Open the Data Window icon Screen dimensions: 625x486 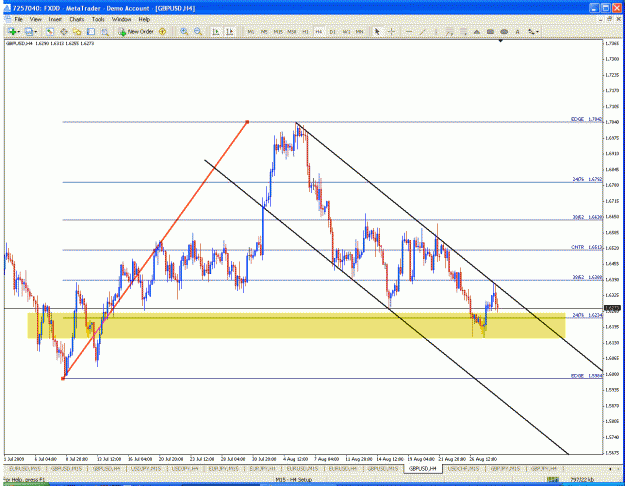click(63, 31)
